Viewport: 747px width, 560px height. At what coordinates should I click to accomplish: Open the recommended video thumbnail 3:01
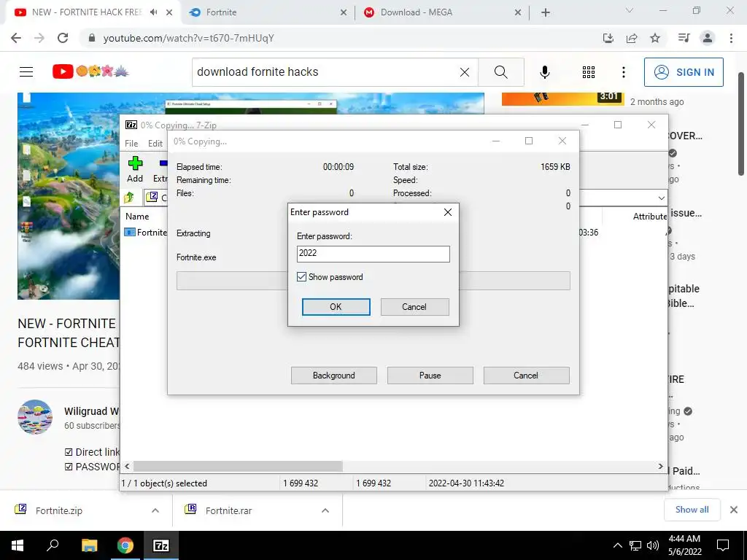tap(562, 98)
